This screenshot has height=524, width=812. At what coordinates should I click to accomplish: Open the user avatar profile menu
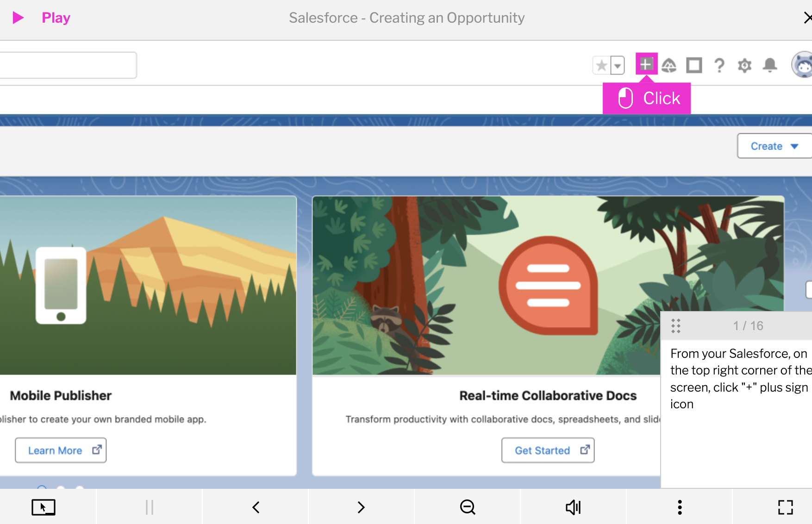click(x=803, y=65)
